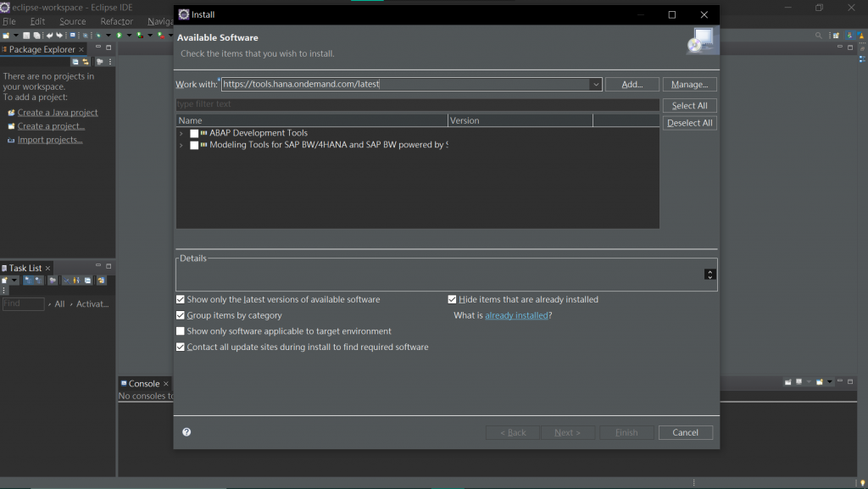Click the Cancel button
868x489 pixels.
pos(685,432)
